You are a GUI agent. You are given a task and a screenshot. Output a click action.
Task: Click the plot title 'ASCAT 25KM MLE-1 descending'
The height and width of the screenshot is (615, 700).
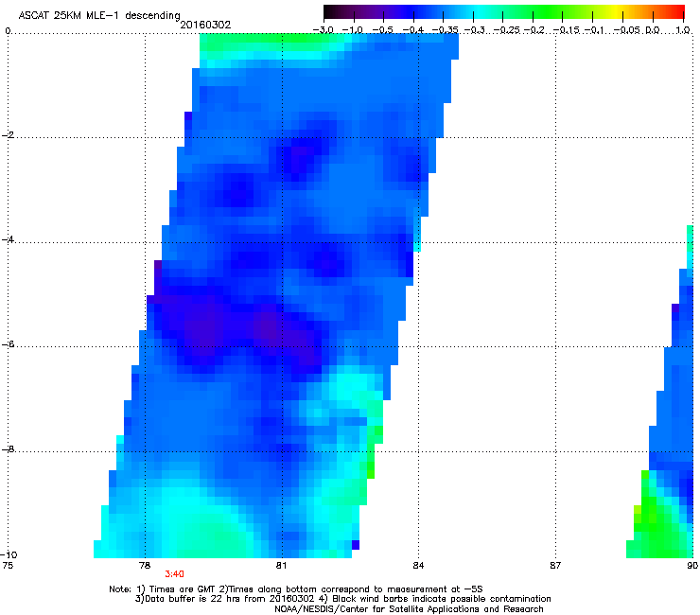click(x=99, y=15)
